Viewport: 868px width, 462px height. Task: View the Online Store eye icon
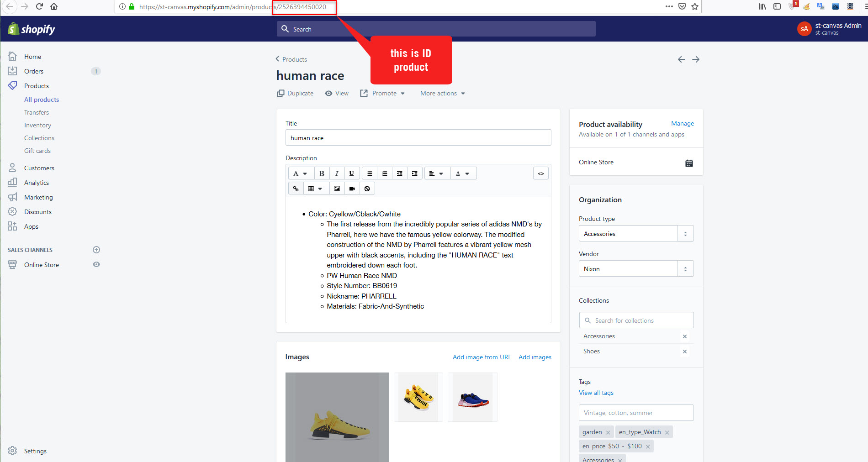[96, 264]
